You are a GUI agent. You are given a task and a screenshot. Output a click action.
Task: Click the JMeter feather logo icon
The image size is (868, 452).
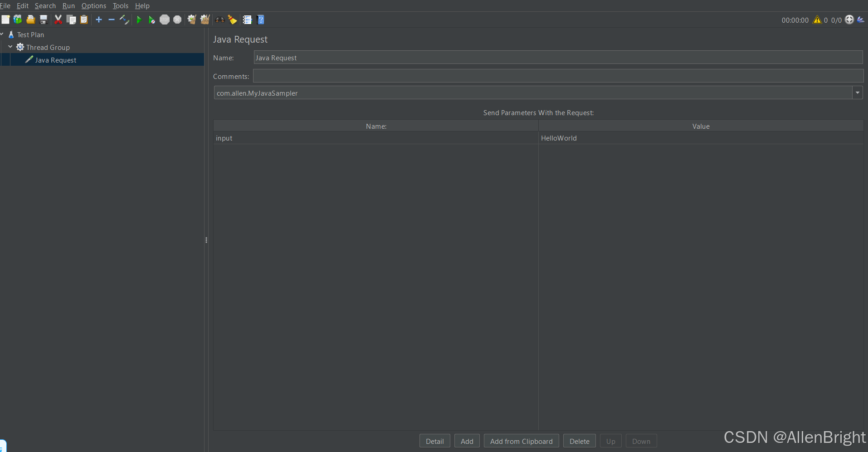click(861, 19)
